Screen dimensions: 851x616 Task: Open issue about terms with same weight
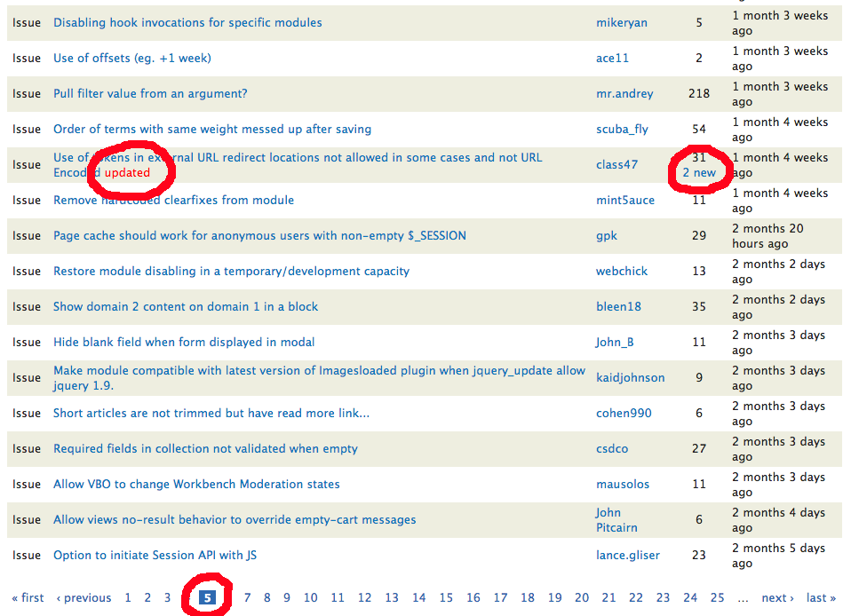pos(211,129)
